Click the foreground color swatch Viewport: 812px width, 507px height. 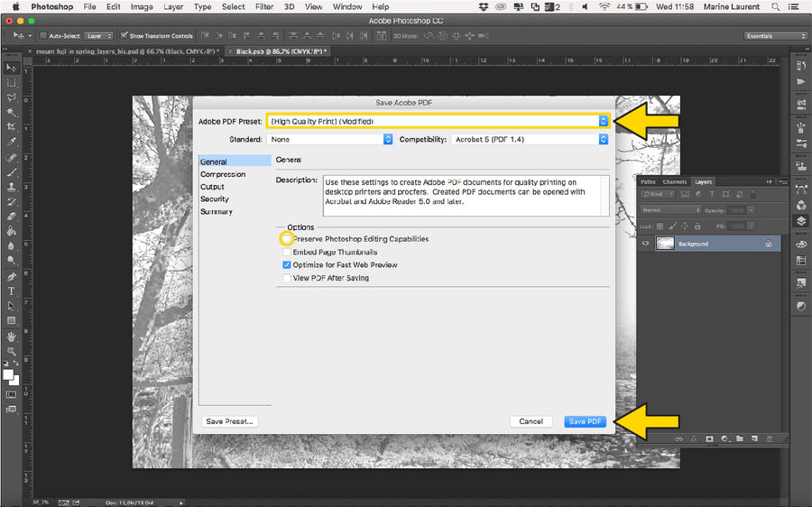(x=8, y=375)
